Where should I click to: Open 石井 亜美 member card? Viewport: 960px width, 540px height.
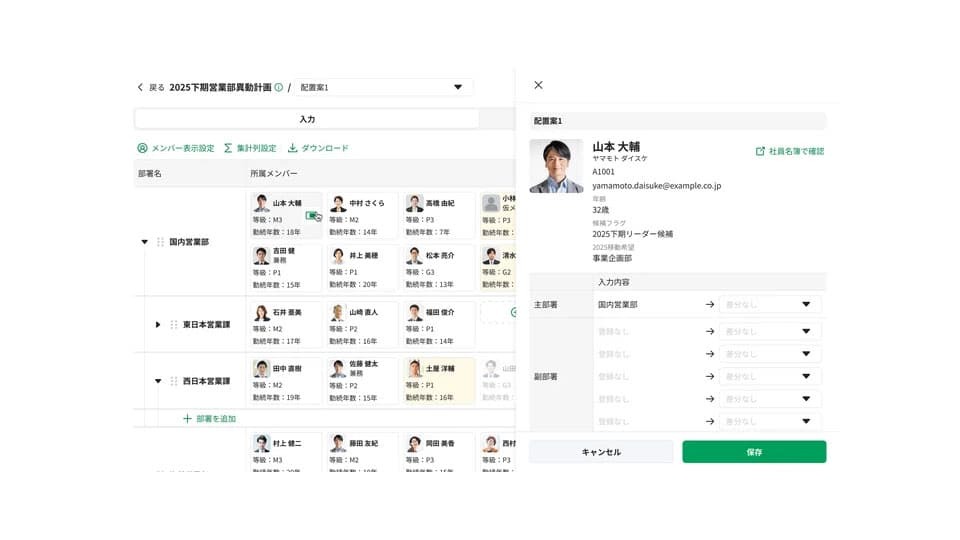coord(286,324)
